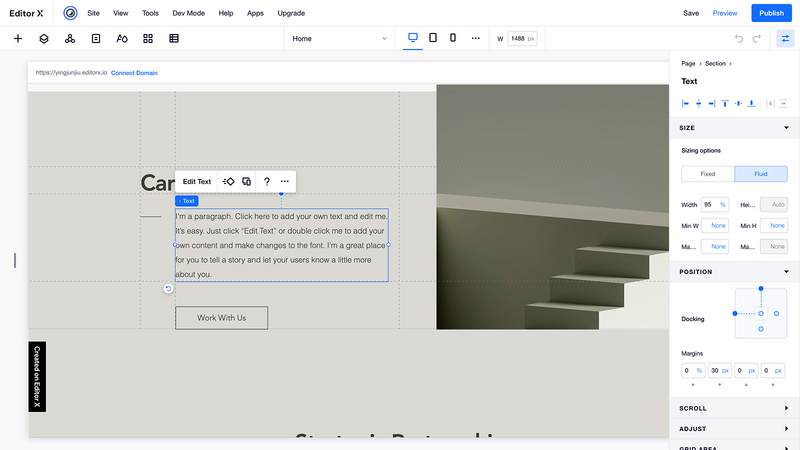Click the Min W None field
This screenshot has width=800, height=450.
[714, 226]
